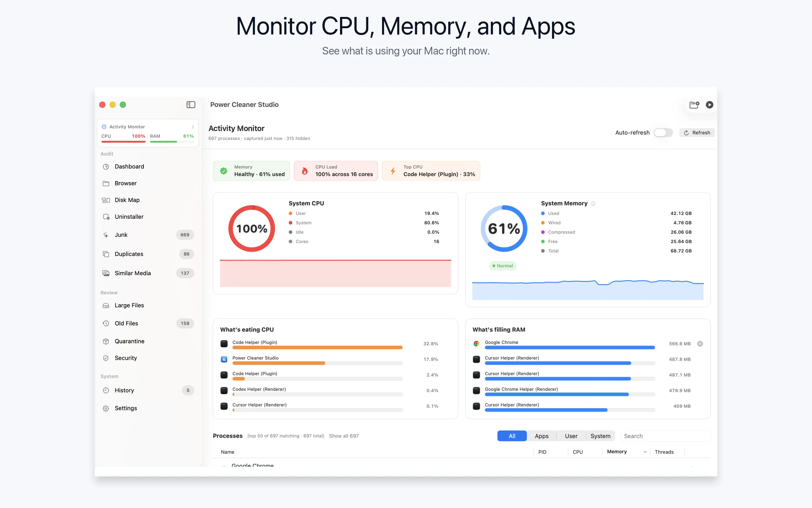Open Quarantine in sidebar

tap(148, 341)
